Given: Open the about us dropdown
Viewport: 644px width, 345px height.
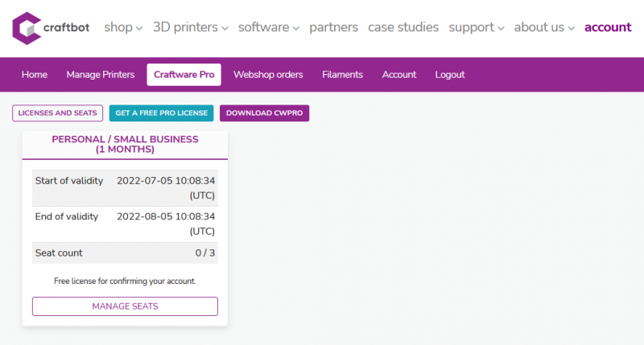Looking at the screenshot, I should point(544,27).
